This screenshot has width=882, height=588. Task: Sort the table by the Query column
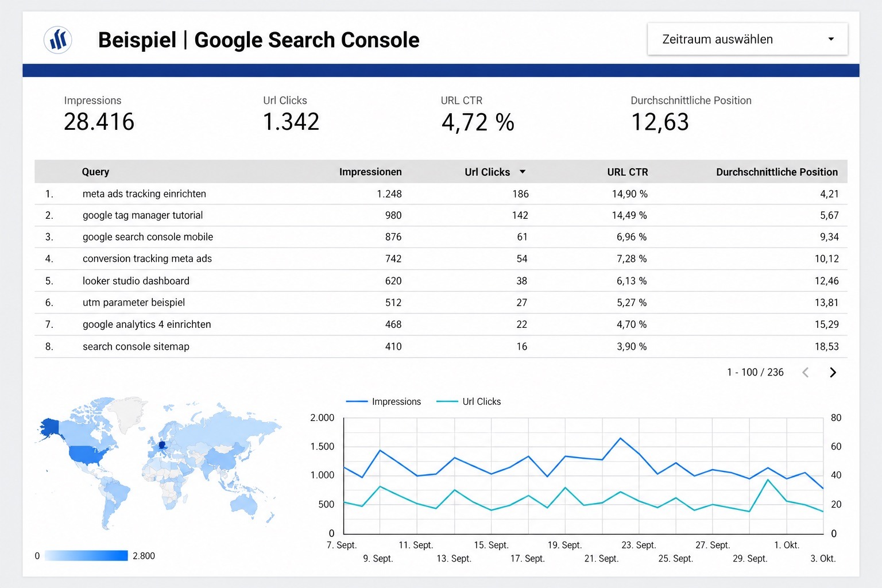pos(95,172)
